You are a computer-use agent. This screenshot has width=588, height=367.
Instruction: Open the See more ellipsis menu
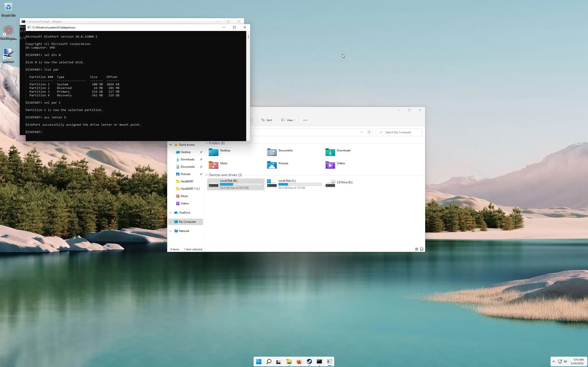click(305, 120)
